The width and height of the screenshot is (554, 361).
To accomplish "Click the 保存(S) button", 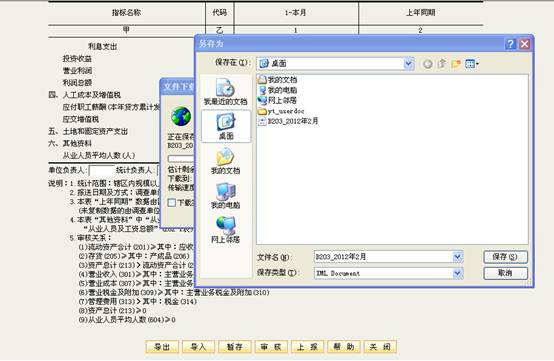I will (506, 257).
